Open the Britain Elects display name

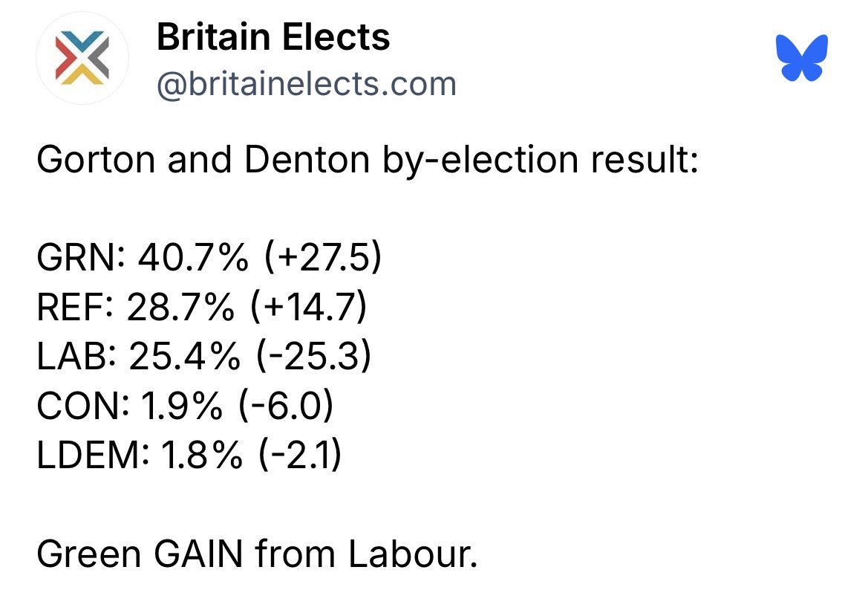273,37
